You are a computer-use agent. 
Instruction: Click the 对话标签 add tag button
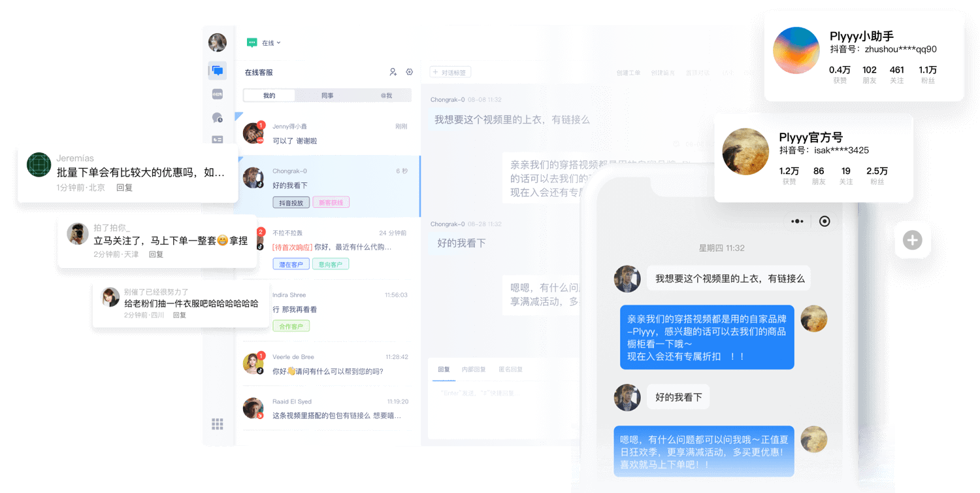(x=450, y=73)
